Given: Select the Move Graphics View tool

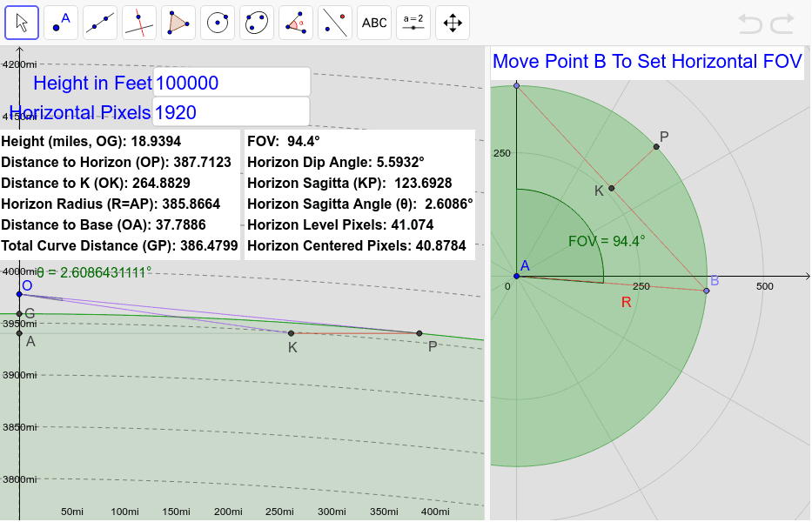Looking at the screenshot, I should (452, 22).
